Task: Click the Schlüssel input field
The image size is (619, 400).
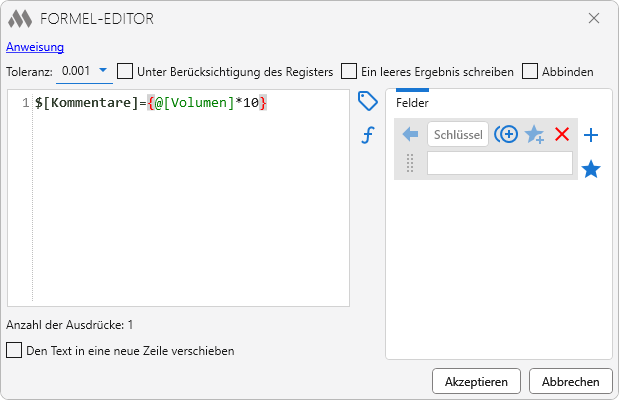Action: 458,134
